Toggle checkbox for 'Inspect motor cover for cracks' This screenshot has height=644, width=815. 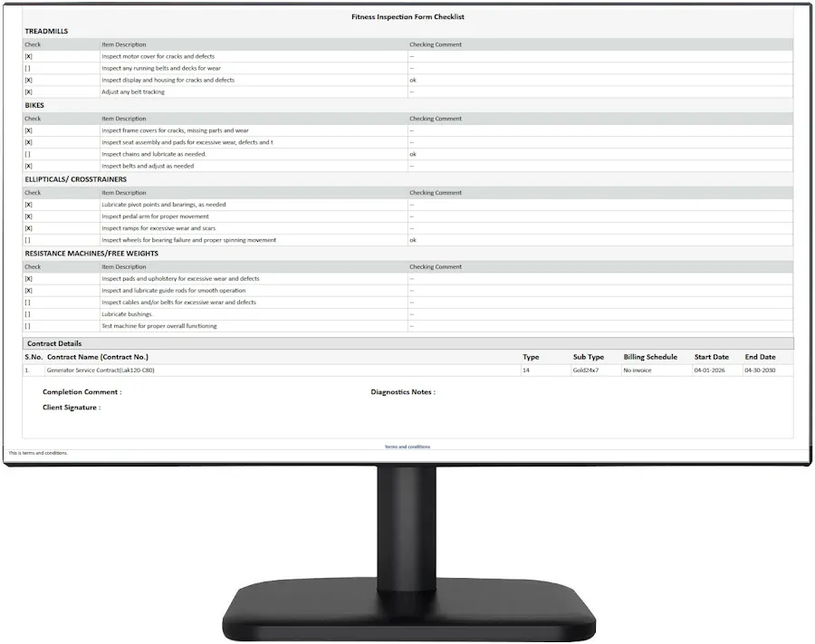(29, 57)
